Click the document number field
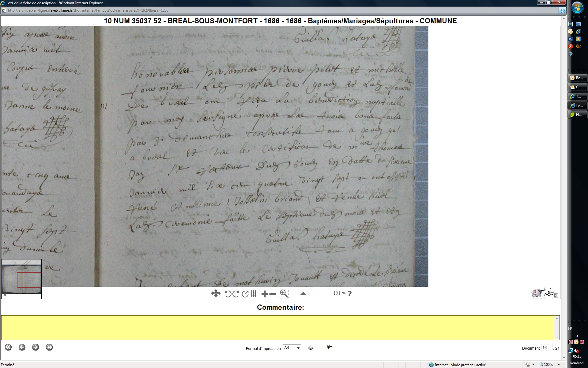The height and width of the screenshot is (368, 588). [x=546, y=348]
